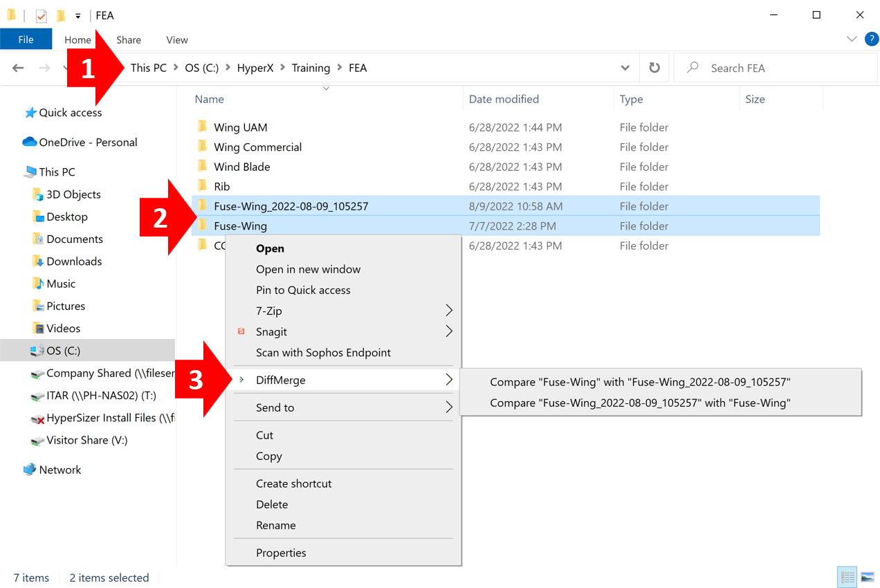Image resolution: width=880 pixels, height=588 pixels.
Task: Switch to Large icons view icon
Action: point(868,577)
